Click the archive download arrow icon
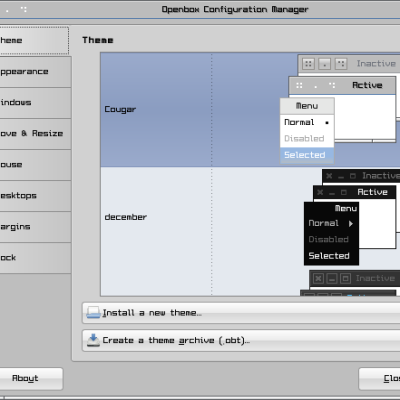 pos(93,340)
